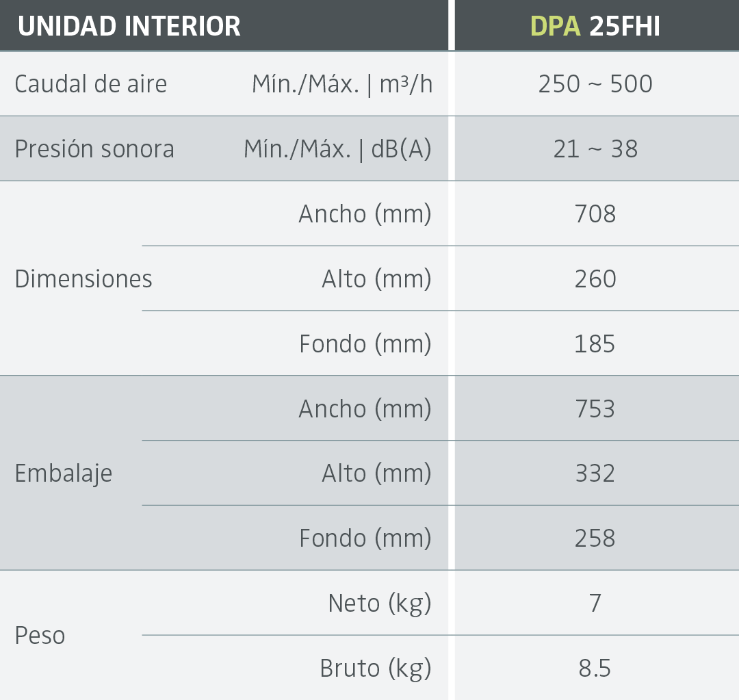Click the Dimensiones width value 708
Viewport: 739px width, 700px height.
click(595, 214)
